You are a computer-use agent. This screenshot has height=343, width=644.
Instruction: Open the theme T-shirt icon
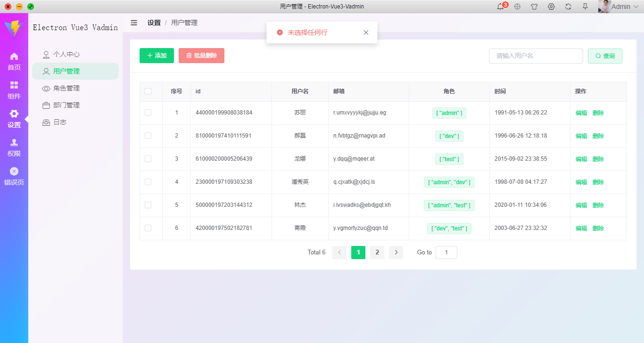point(534,7)
